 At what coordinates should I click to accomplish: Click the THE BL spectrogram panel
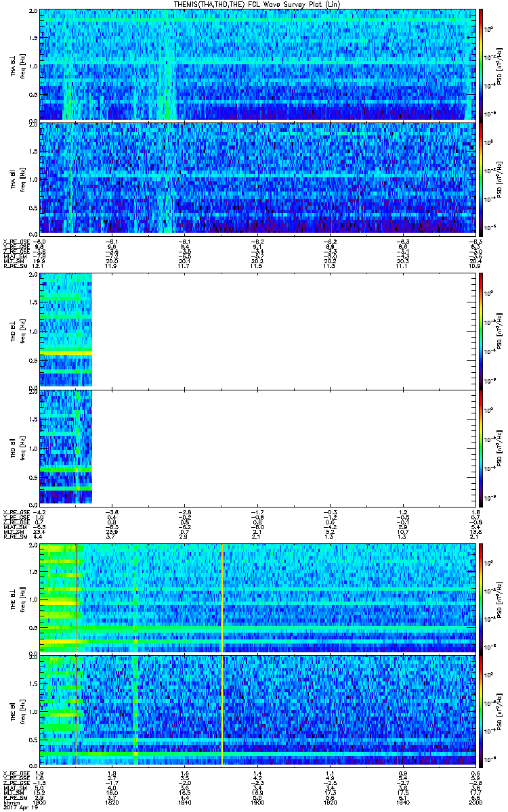tap(257, 598)
